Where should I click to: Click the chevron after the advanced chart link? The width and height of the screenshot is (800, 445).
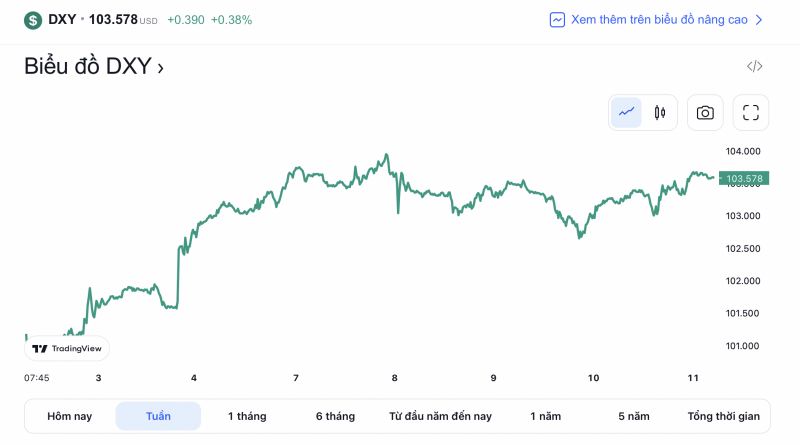click(759, 20)
